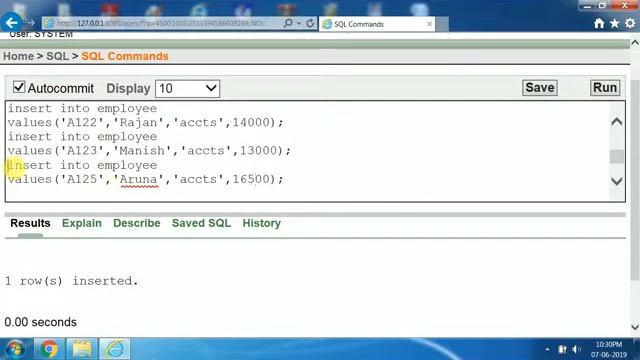Click the taskbar clock and date
640x360 pixels.
click(x=609, y=349)
